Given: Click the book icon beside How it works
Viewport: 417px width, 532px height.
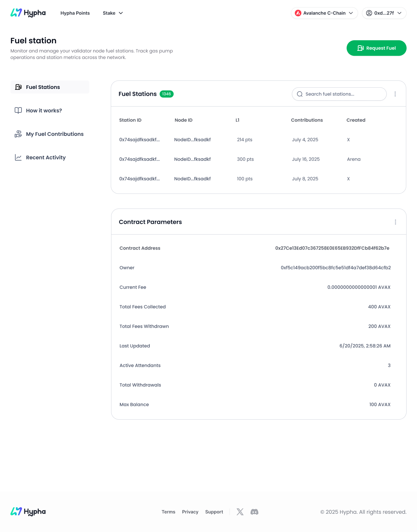Looking at the screenshot, I should [x=18, y=110].
